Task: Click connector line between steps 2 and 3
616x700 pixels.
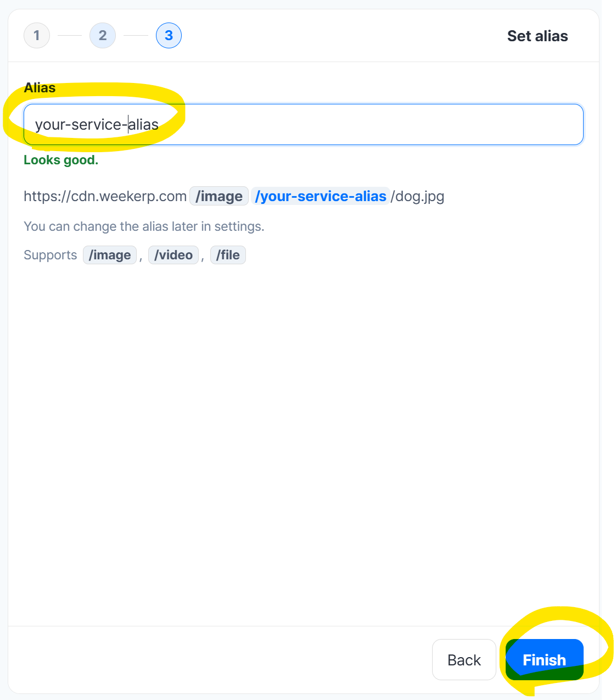Action: (x=136, y=36)
